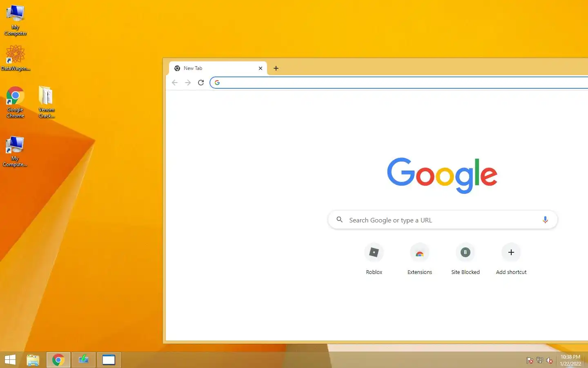The height and width of the screenshot is (368, 588).
Task: Open a new tab with plus button
Action: coord(276,68)
